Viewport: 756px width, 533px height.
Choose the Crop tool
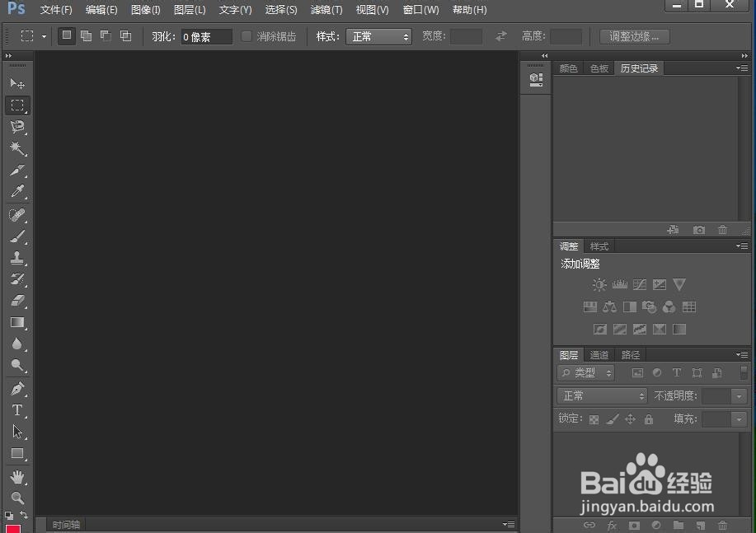pyautogui.click(x=16, y=171)
